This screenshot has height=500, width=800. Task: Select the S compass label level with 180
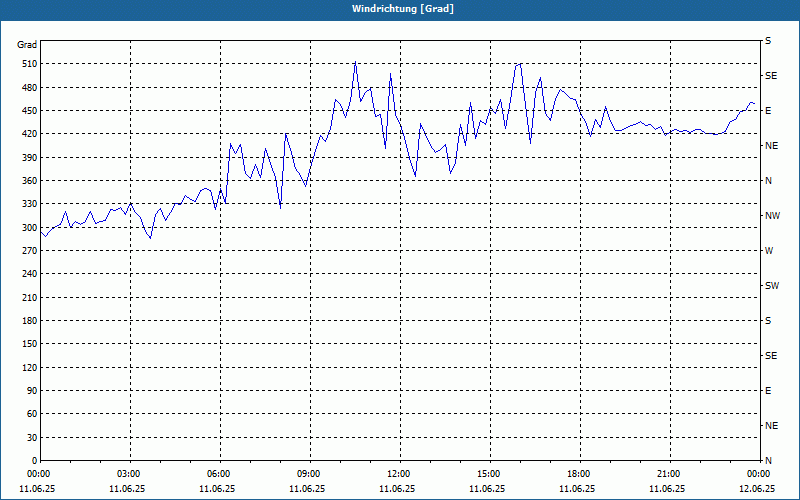point(768,321)
